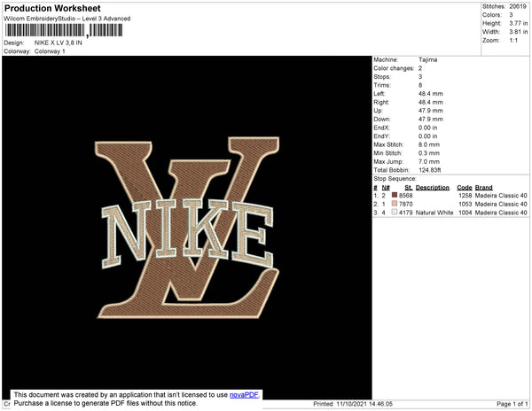
Task: Click the barcode under the worksheet title
Action: click(64, 30)
